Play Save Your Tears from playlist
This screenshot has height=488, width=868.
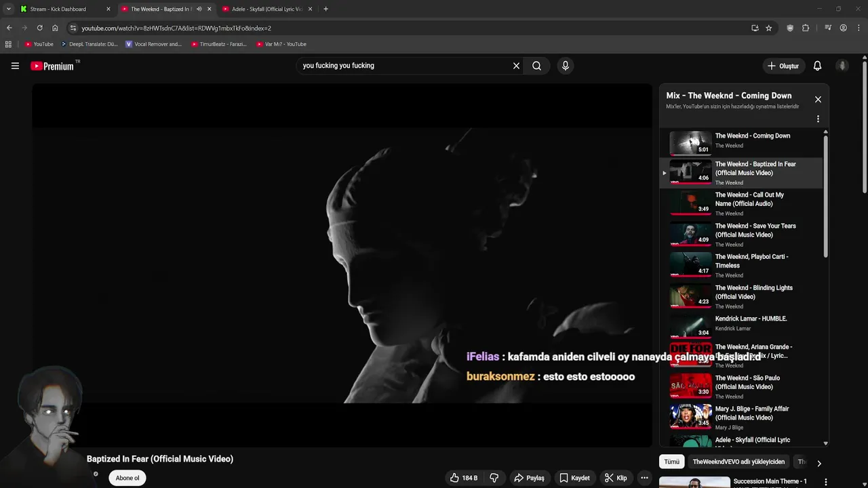point(741,235)
